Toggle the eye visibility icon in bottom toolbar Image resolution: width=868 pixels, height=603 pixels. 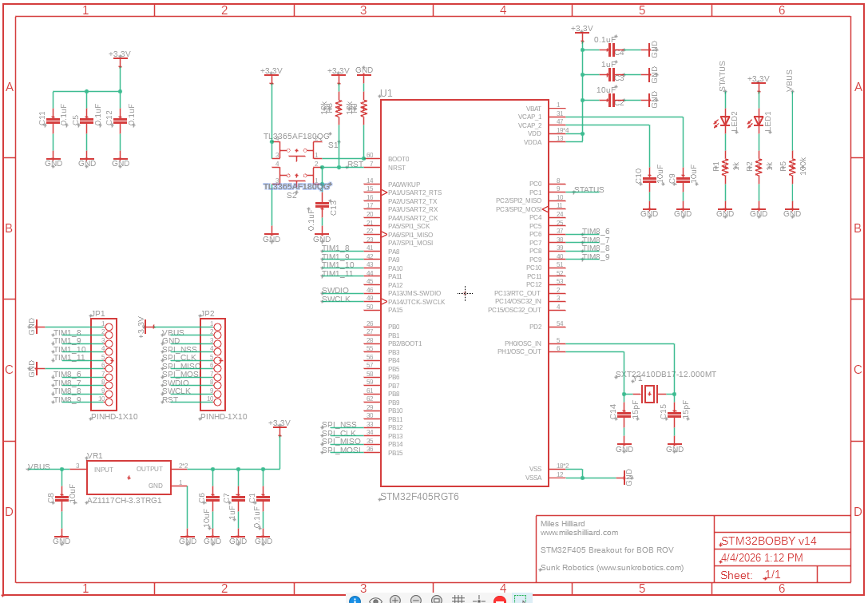tap(375, 599)
